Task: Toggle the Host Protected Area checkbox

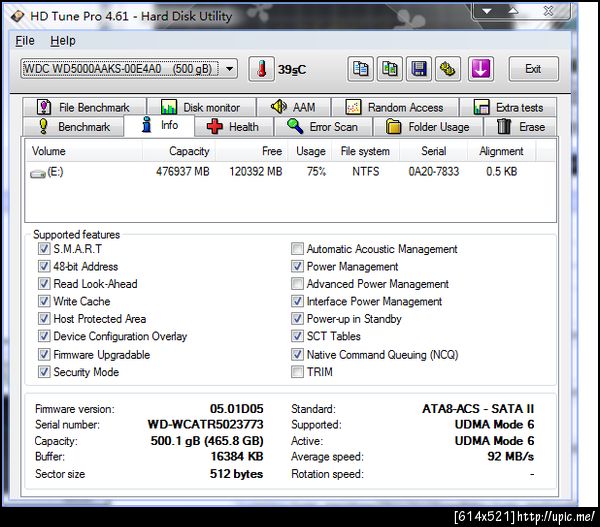Action: pos(44,318)
